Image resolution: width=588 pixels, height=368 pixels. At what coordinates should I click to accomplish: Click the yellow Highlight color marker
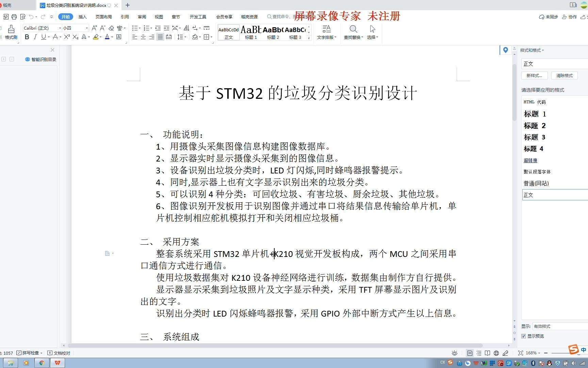(96, 37)
